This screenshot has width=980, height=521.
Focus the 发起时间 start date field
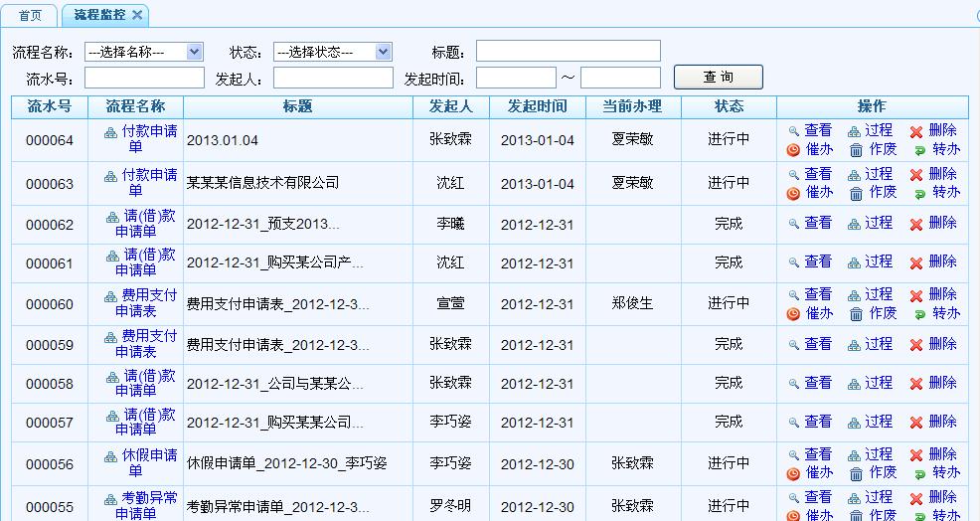(x=516, y=79)
